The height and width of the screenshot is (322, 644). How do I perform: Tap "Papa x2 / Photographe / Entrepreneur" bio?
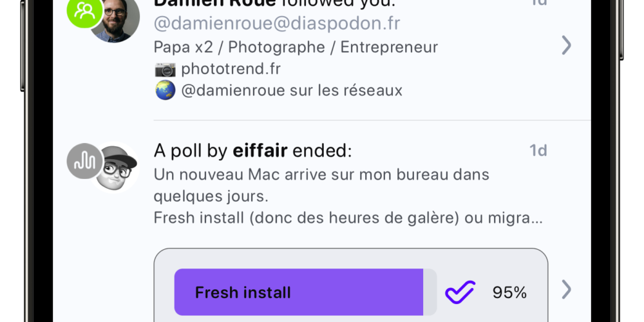pos(296,47)
